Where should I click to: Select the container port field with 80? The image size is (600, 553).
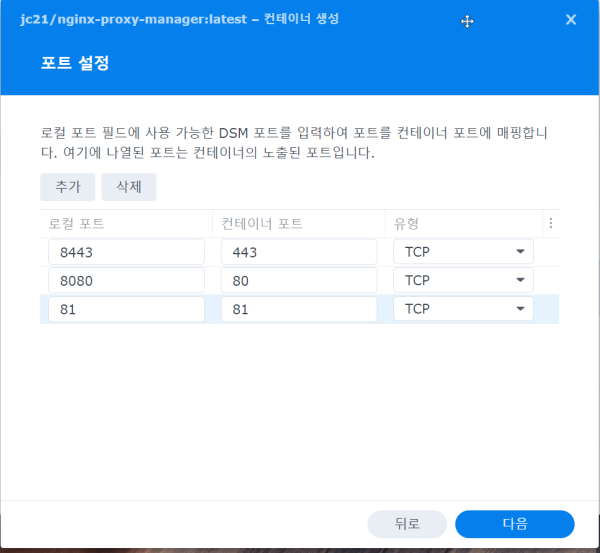[298, 281]
